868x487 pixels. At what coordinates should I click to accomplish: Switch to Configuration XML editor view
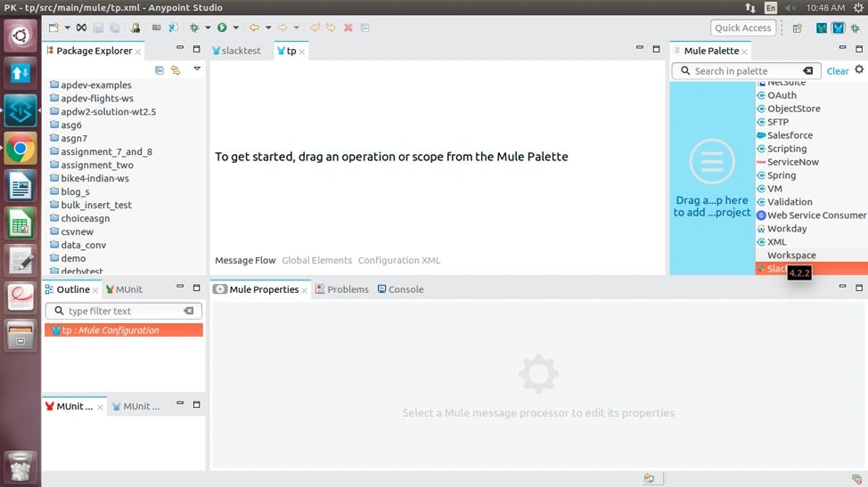[399, 260]
